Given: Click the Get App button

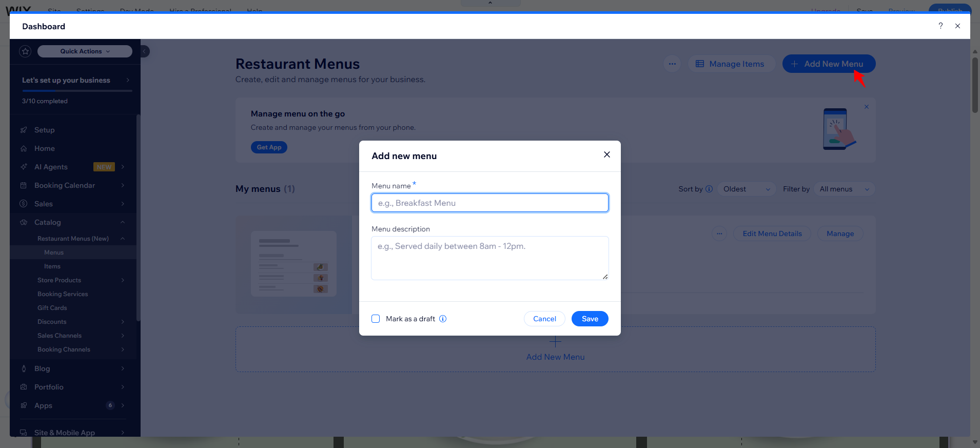Looking at the screenshot, I should (269, 147).
